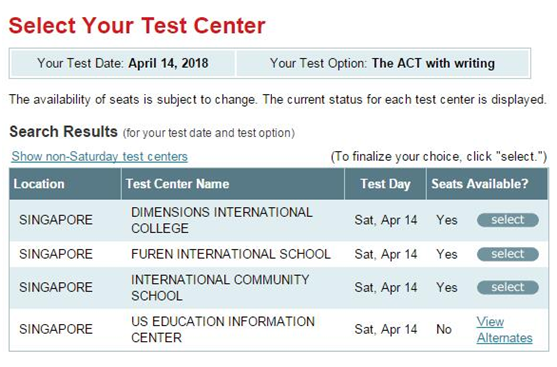Open View Alternates link
557x367 pixels.
504,330
